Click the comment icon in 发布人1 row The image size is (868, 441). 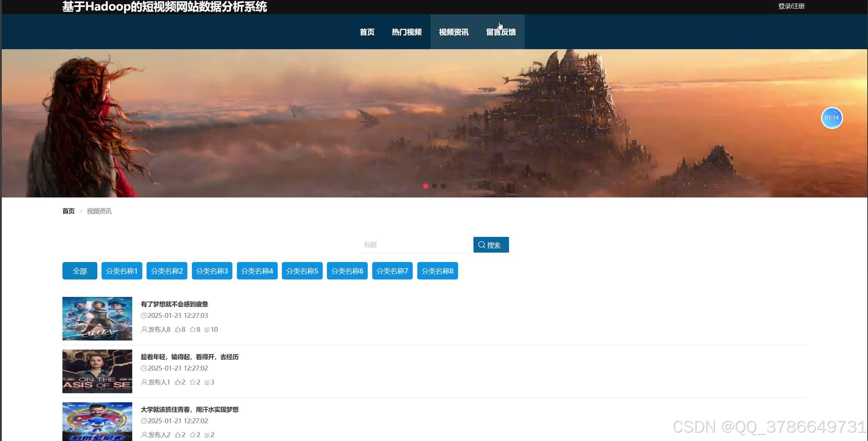click(207, 382)
